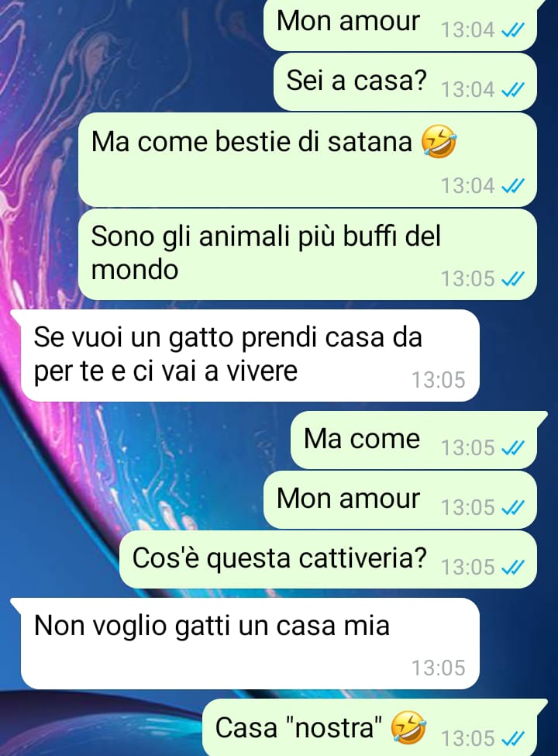Image resolution: width=558 pixels, height=756 pixels.
Task: Tap the read ticks on "Cos'è questa cattiveria?"
Action: pos(513,567)
